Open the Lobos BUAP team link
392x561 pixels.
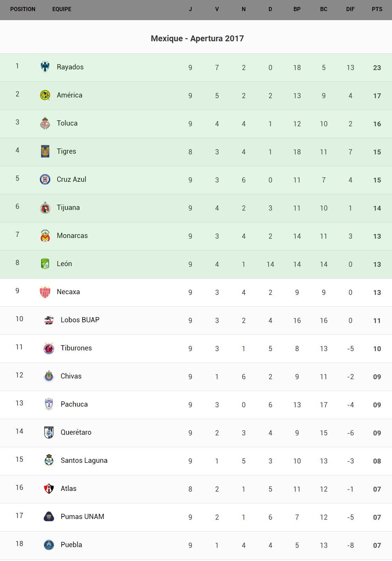coord(80,320)
